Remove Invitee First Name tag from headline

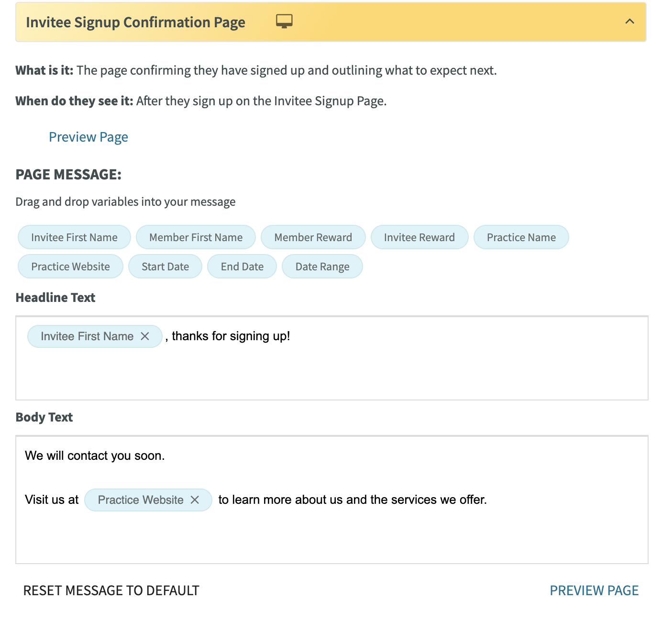coord(145,336)
